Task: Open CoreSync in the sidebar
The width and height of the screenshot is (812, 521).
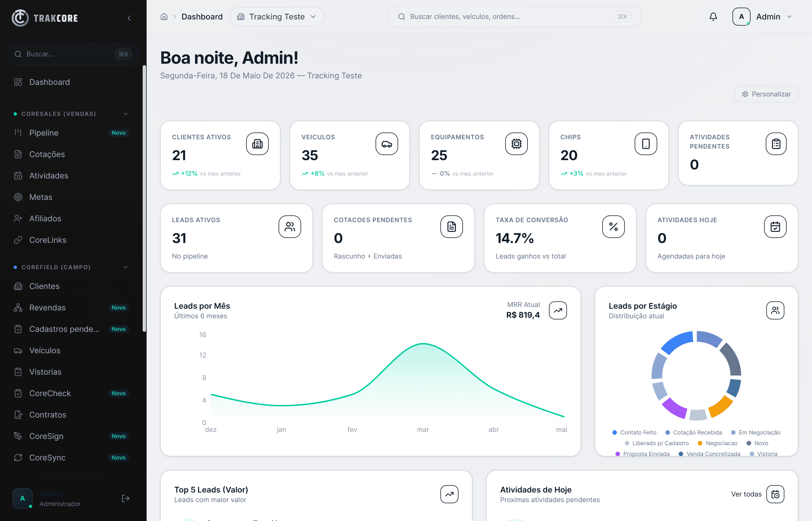Action: click(x=71, y=458)
